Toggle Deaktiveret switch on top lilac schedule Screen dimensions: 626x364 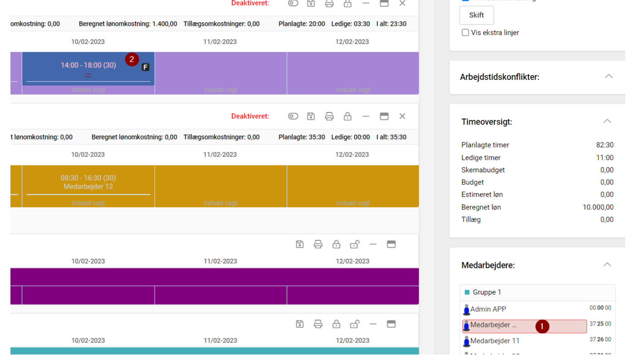[293, 4]
